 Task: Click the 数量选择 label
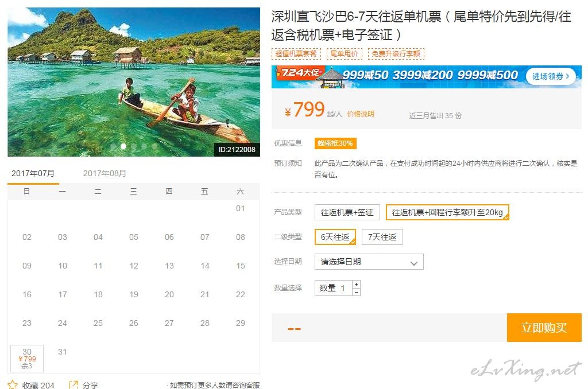tap(288, 287)
